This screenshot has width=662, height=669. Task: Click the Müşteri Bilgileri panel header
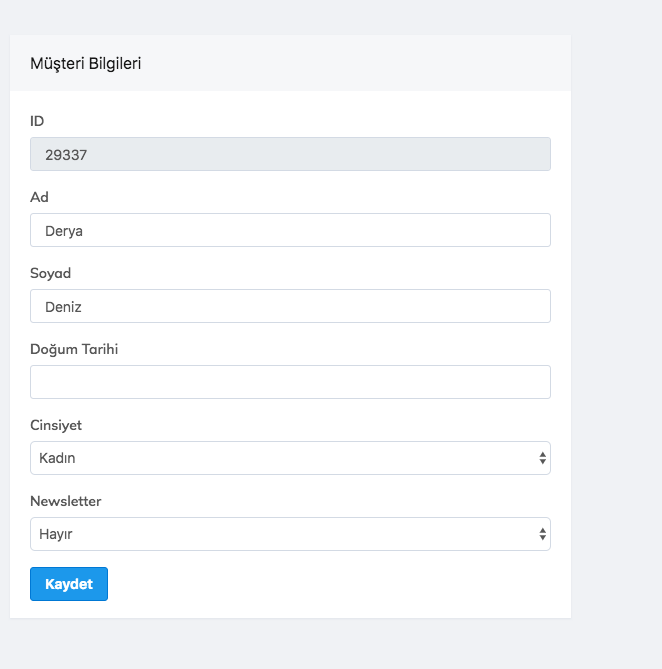[290, 63]
